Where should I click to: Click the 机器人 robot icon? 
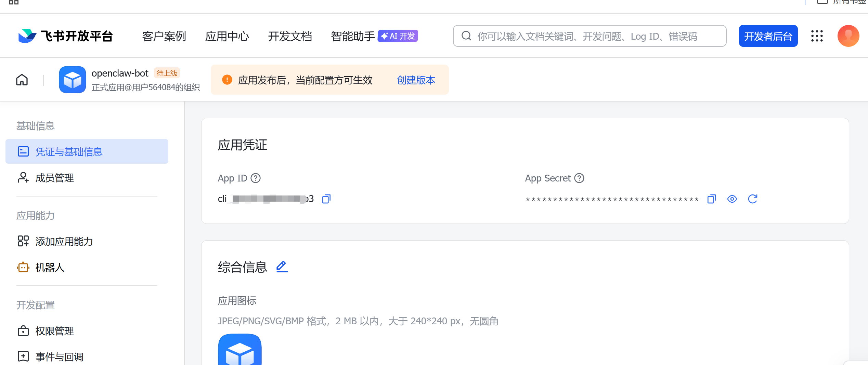(x=23, y=267)
